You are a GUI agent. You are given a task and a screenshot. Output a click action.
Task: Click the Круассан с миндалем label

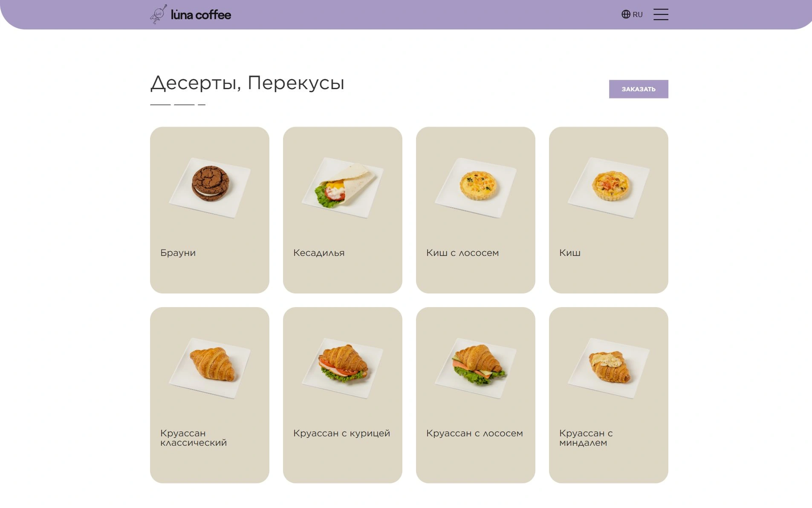586,438
